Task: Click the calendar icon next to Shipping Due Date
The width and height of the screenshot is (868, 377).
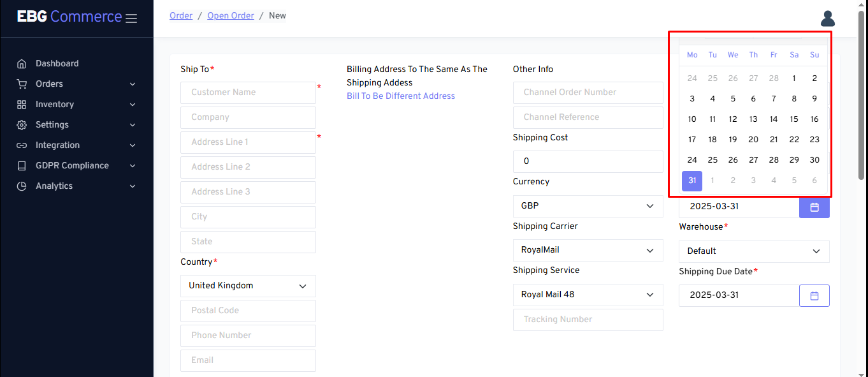Action: (x=814, y=295)
